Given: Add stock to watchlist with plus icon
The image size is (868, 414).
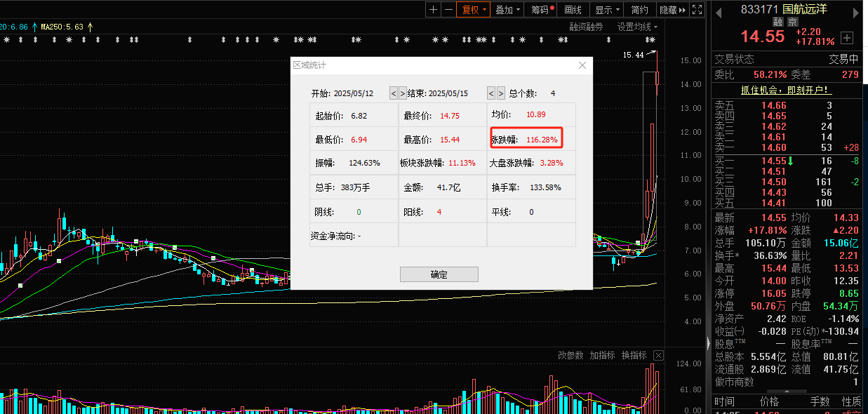Looking at the screenshot, I should (x=847, y=38).
